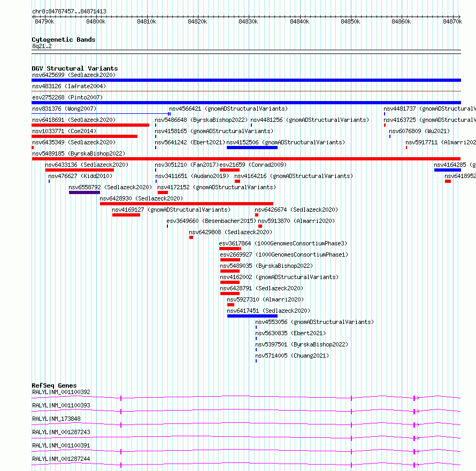Open variant nsv5913870 (Almarri2020)
The width and height of the screenshot is (476, 471).
click(x=296, y=221)
